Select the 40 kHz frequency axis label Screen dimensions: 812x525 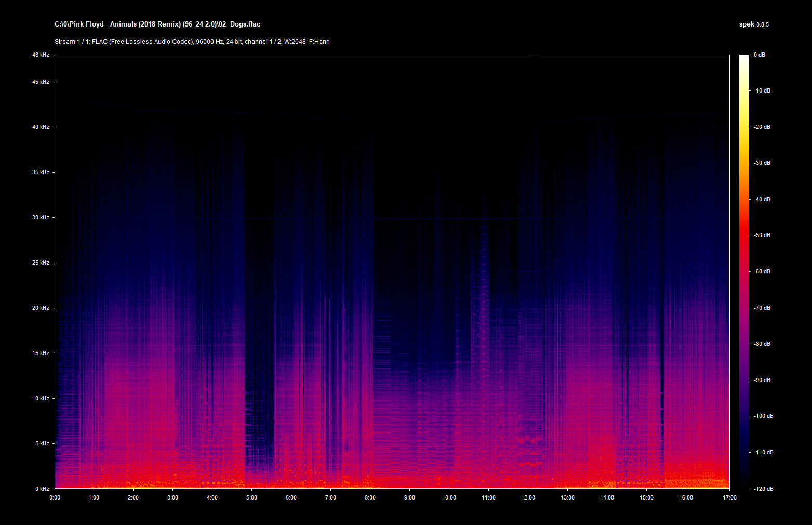point(41,127)
